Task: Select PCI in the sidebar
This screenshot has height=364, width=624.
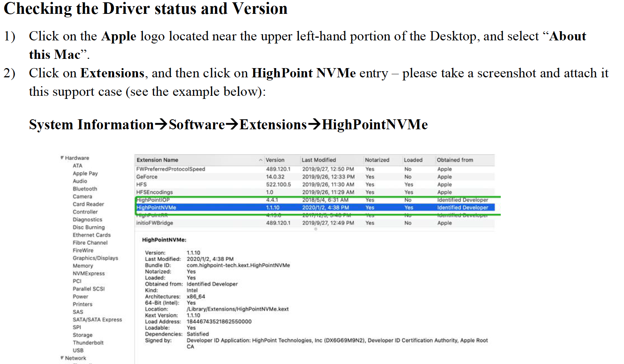Action: click(77, 281)
